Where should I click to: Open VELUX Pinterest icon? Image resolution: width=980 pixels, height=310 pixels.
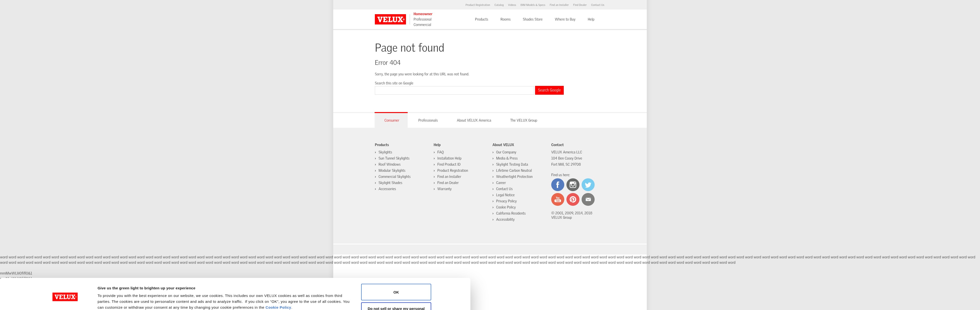(x=573, y=199)
